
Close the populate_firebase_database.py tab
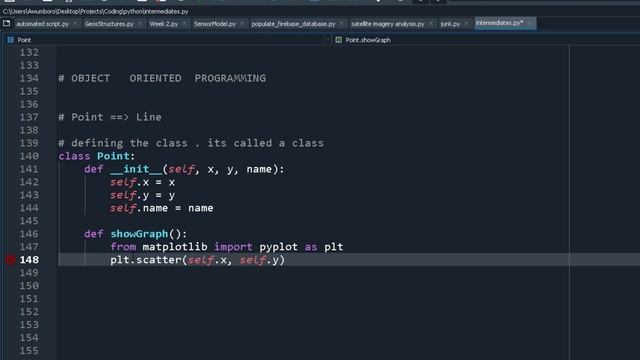pos(341,24)
